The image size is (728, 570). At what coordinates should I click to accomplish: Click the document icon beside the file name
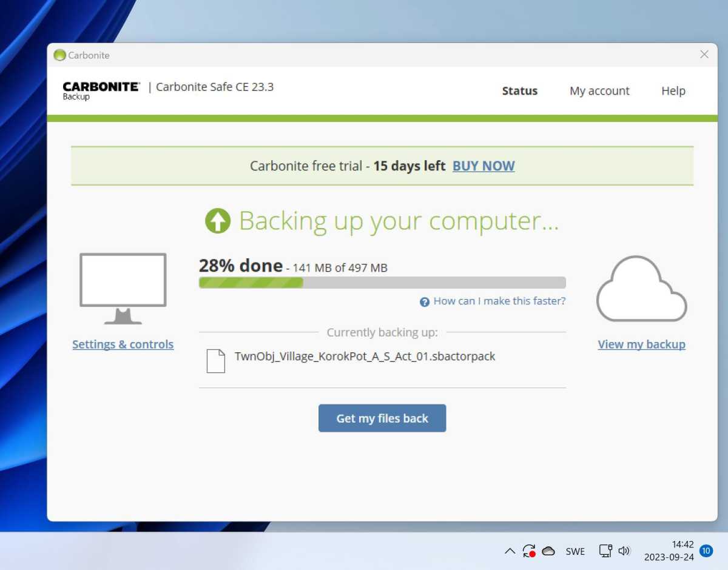(x=215, y=361)
